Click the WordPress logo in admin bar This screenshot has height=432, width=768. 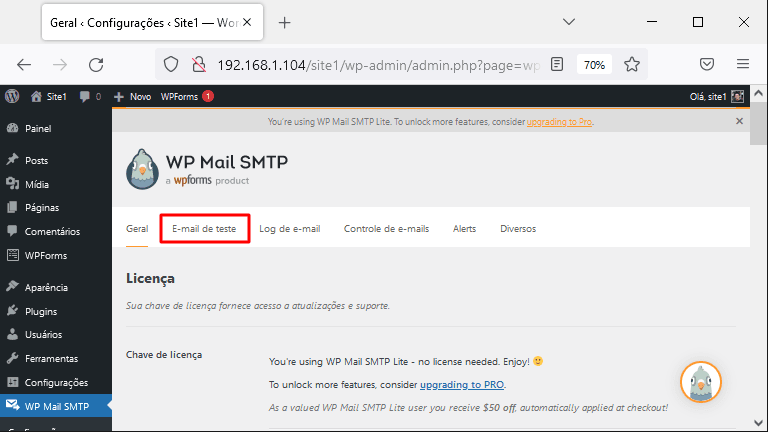pos(12,96)
